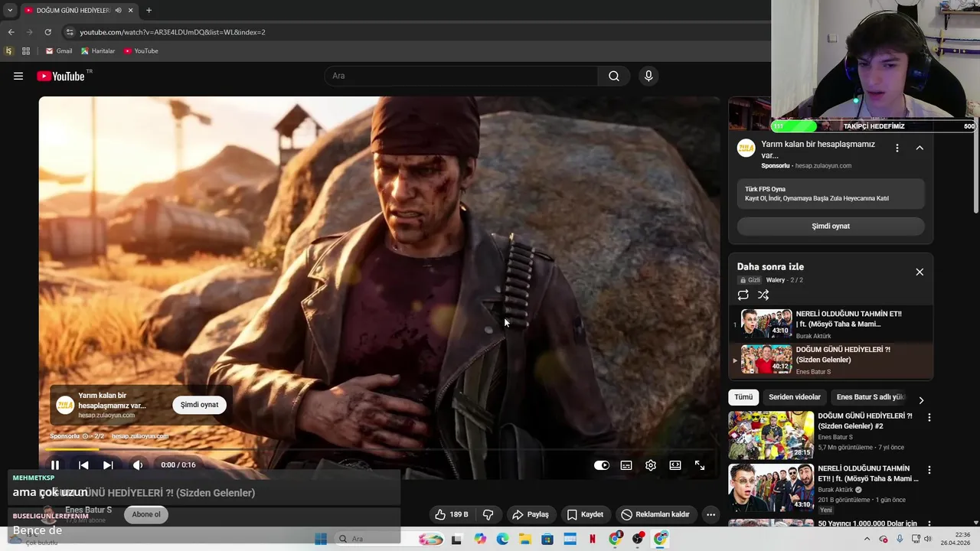Open options for recommended NERELİ OLDUĞUNU TAHMİN
The height and width of the screenshot is (551, 980).
[929, 470]
